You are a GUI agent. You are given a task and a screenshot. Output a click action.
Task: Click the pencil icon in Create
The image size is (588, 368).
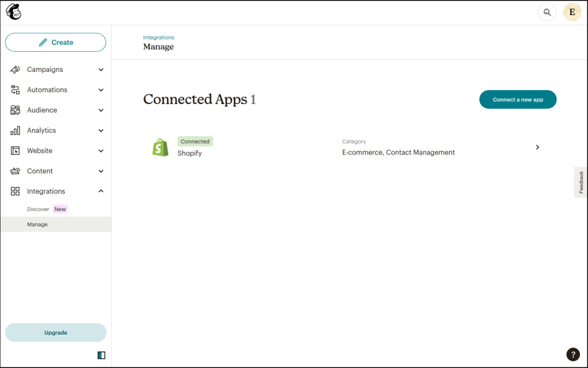coord(43,43)
